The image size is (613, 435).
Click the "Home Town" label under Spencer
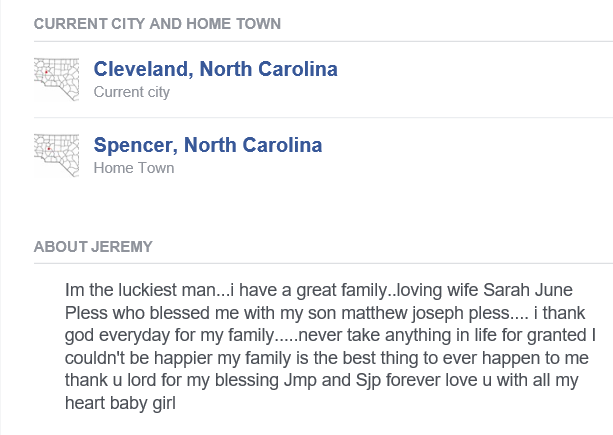pyautogui.click(x=133, y=168)
